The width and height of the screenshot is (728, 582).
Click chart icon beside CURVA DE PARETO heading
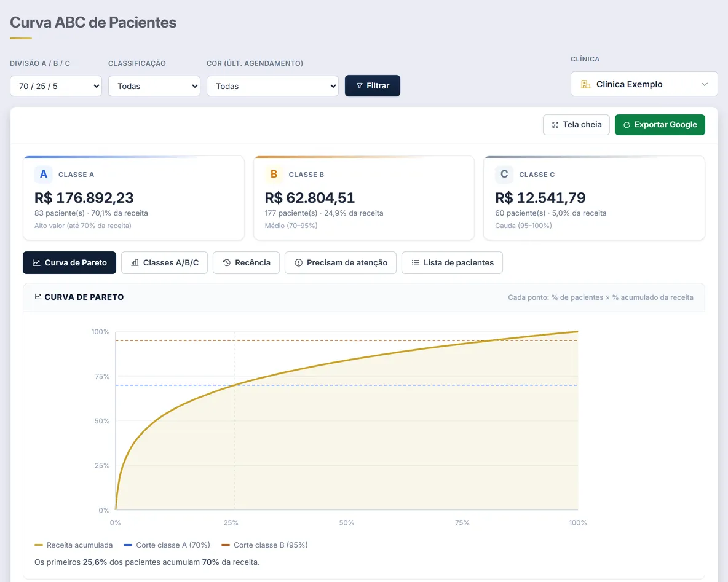coord(38,297)
